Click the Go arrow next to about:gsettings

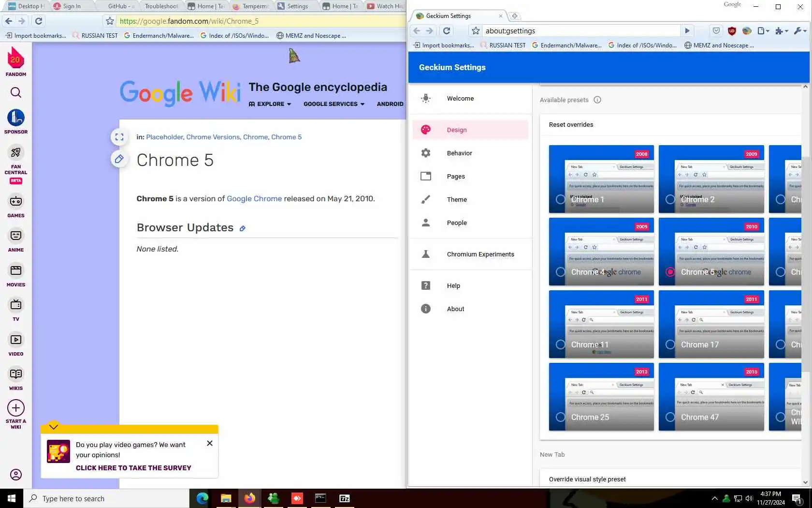pos(687,30)
